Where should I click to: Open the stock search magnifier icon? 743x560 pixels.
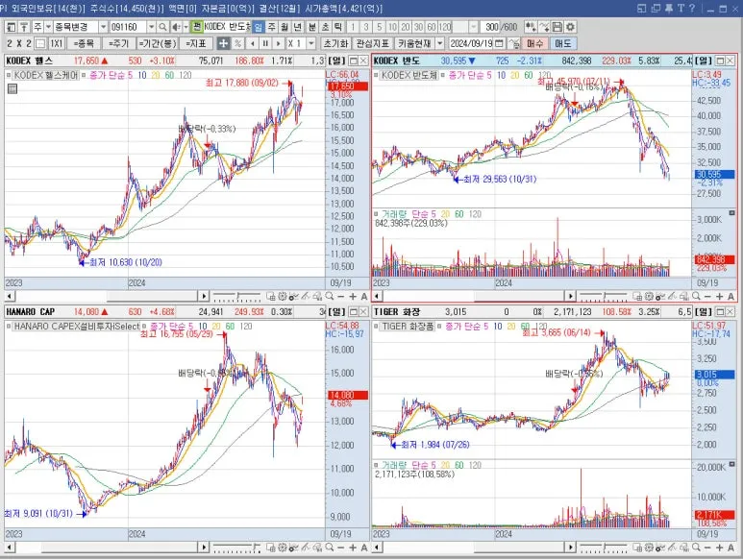pyautogui.click(x=162, y=27)
